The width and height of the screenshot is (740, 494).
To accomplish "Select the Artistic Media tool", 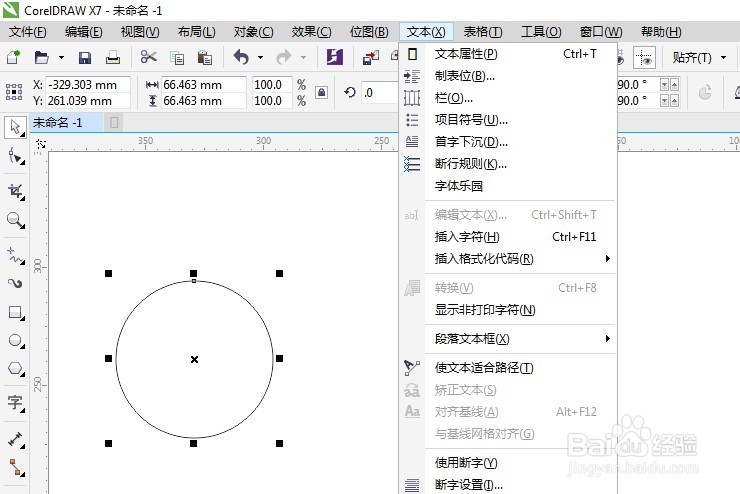I will (15, 283).
